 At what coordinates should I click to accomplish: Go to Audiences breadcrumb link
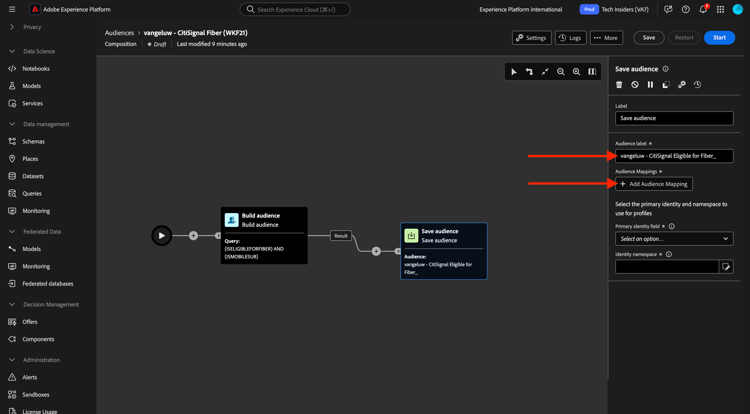(119, 33)
